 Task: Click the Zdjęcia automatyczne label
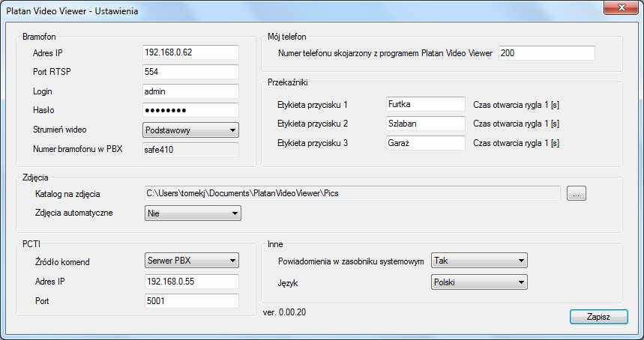pyautogui.click(x=74, y=213)
